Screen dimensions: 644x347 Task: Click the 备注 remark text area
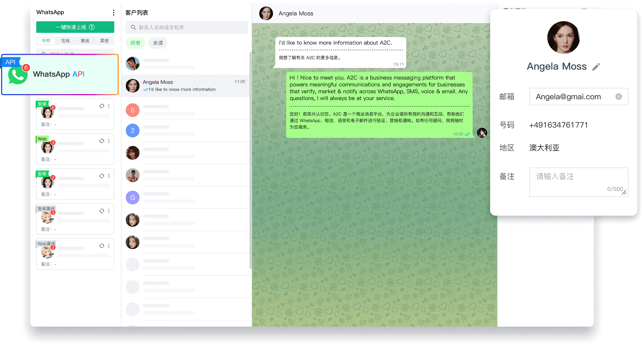tap(579, 182)
